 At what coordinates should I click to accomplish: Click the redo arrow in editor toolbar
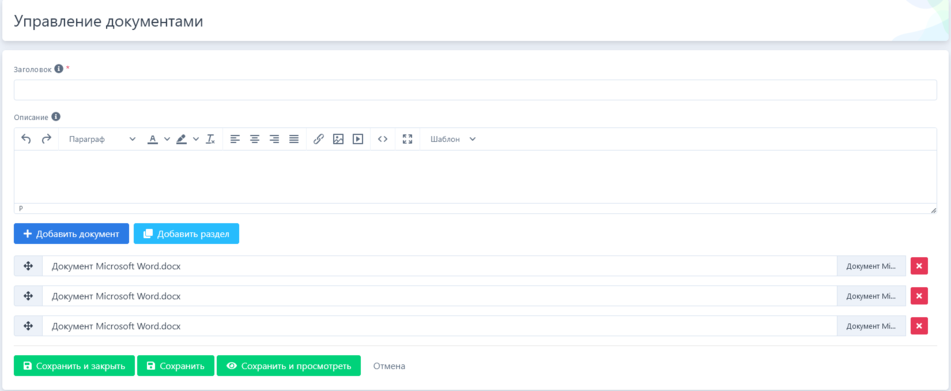pyautogui.click(x=46, y=139)
